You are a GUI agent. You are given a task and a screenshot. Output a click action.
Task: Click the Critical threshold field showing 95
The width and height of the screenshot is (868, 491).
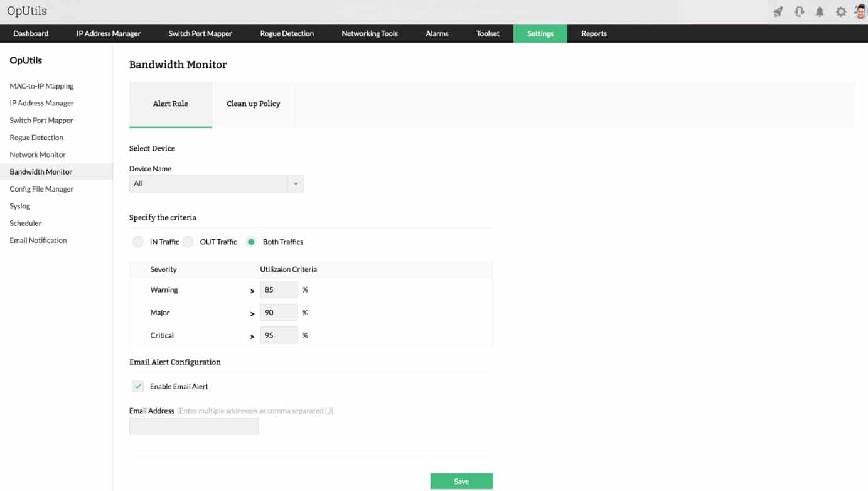click(279, 335)
